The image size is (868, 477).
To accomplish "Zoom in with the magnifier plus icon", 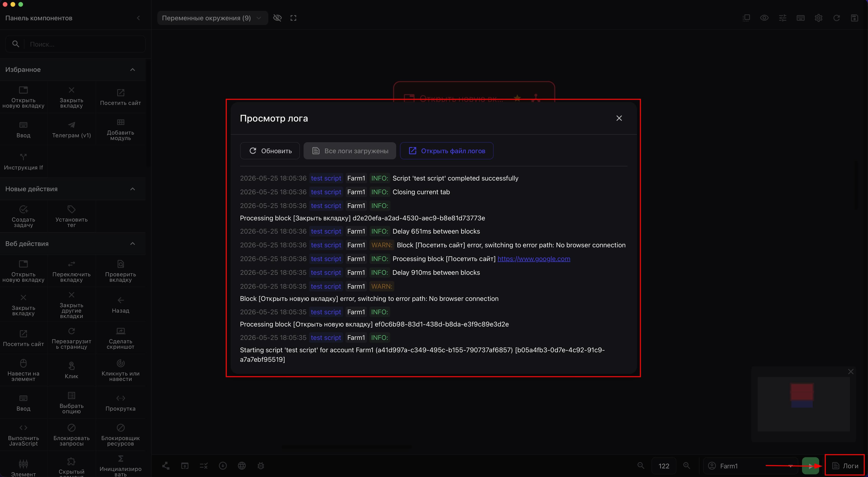I will (686, 465).
